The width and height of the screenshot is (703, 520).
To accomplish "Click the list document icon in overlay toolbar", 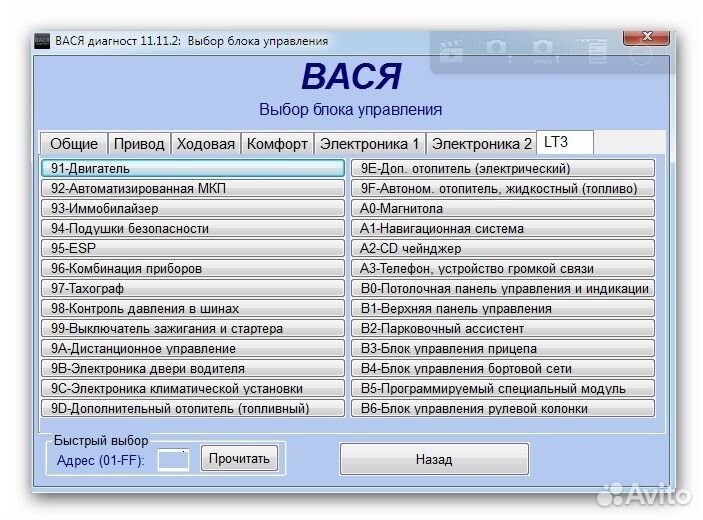I will tap(592, 50).
